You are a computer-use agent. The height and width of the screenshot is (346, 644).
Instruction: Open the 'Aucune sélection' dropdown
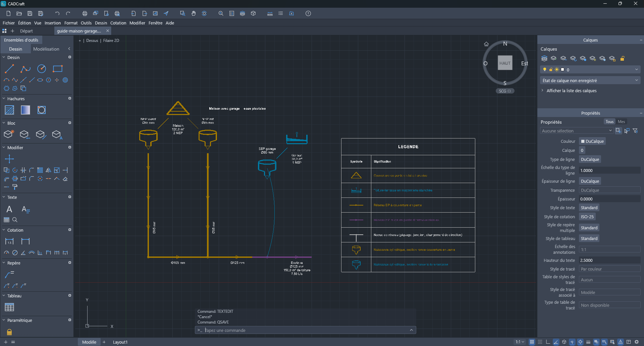pyautogui.click(x=577, y=131)
